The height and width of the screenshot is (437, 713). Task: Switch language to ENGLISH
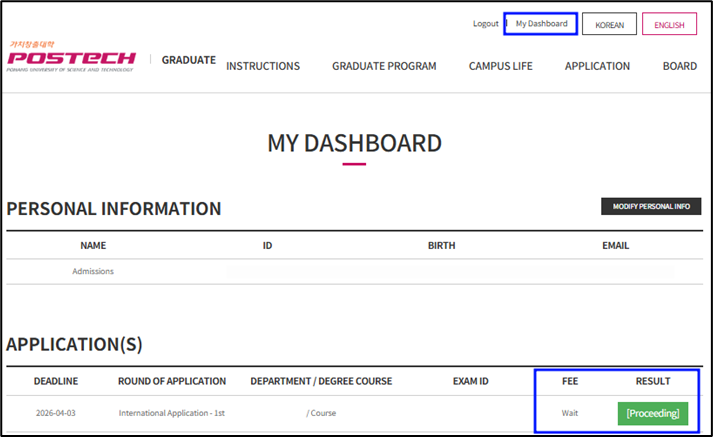pyautogui.click(x=669, y=24)
